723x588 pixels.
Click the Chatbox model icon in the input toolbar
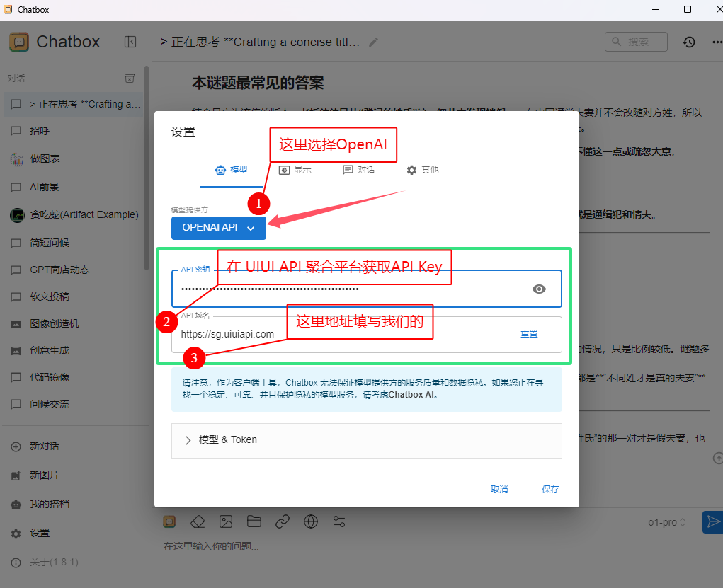click(170, 521)
